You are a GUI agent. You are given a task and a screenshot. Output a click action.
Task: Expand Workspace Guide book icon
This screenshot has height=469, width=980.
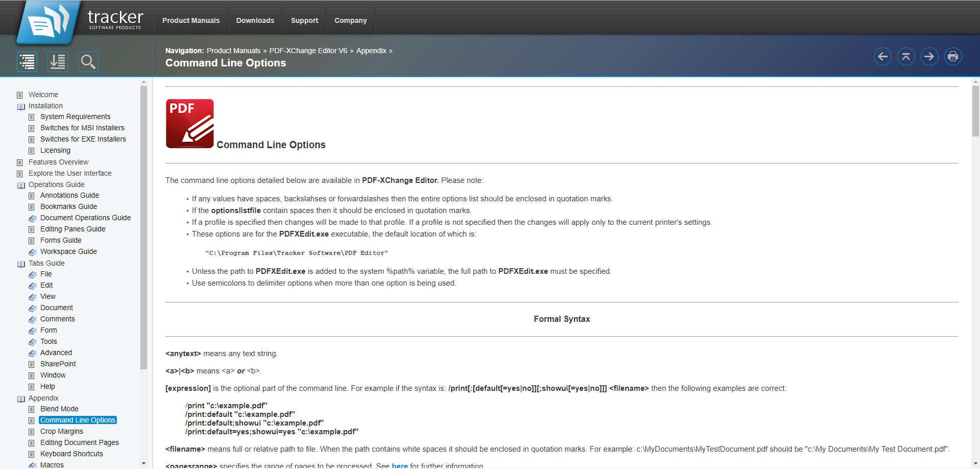[x=33, y=252]
